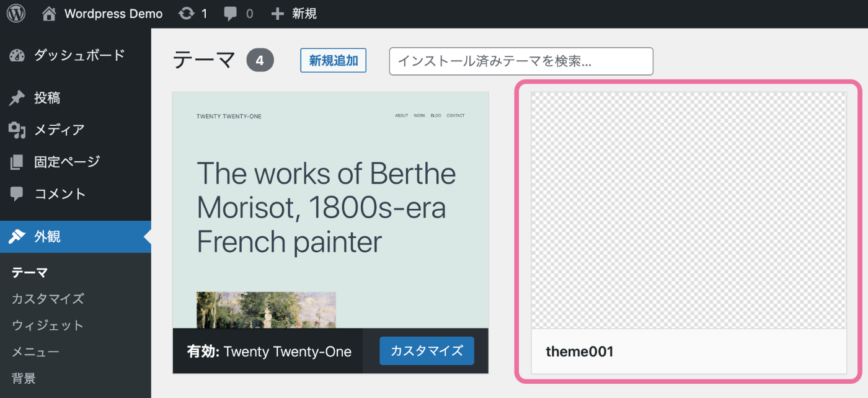The width and height of the screenshot is (868, 398).
Task: Click the plus icon for new content
Action: pos(278,14)
